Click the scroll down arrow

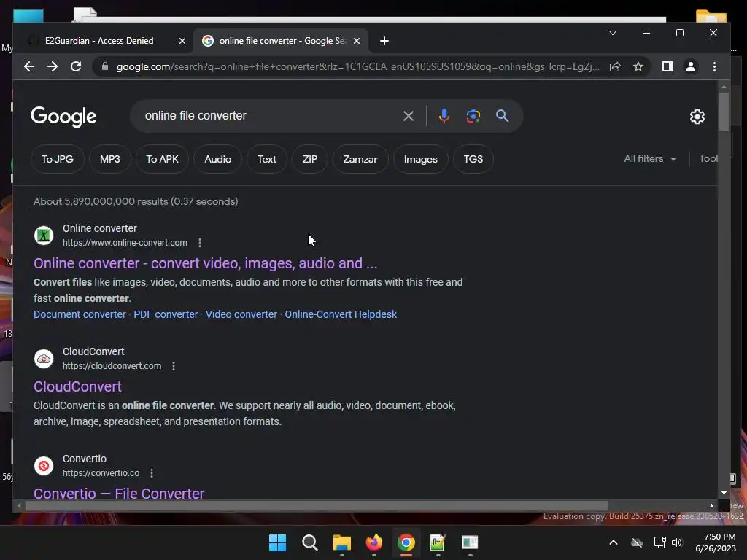(724, 494)
